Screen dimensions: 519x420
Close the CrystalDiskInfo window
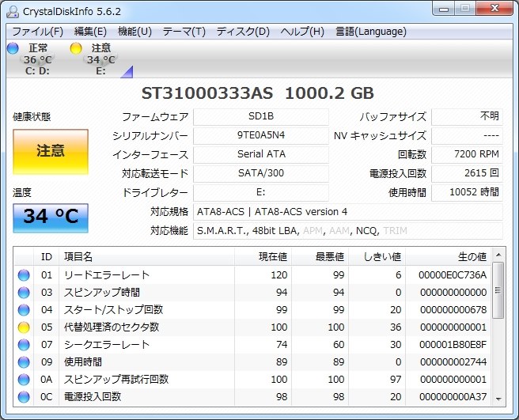(x=494, y=9)
